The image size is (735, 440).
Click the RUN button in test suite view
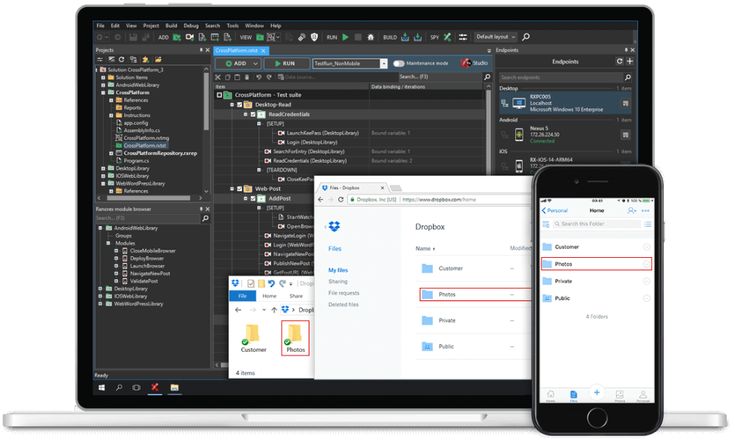tap(286, 63)
